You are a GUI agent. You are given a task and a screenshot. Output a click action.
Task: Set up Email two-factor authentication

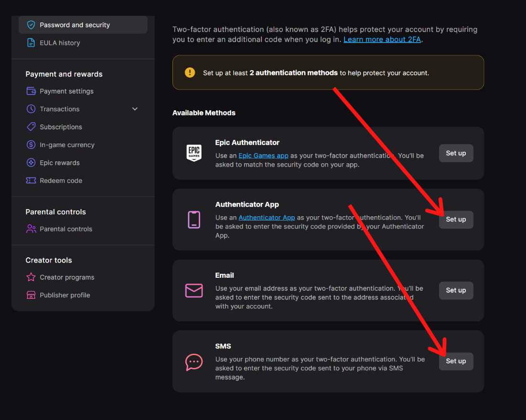pos(456,290)
